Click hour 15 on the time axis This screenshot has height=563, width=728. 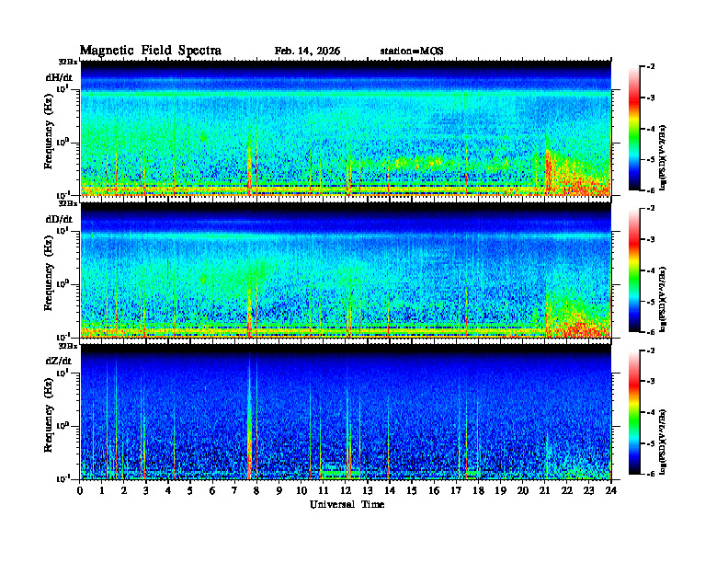click(412, 491)
